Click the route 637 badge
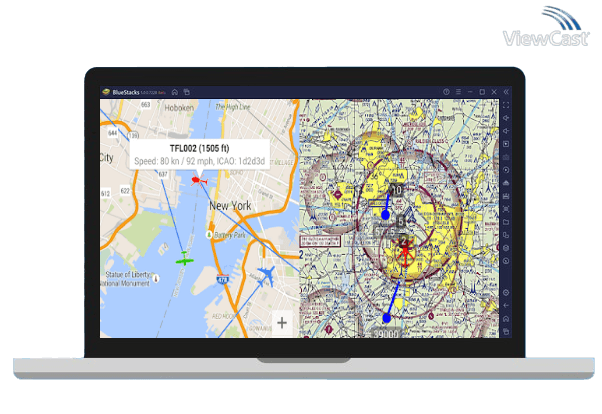The image size is (602, 414). click(163, 174)
